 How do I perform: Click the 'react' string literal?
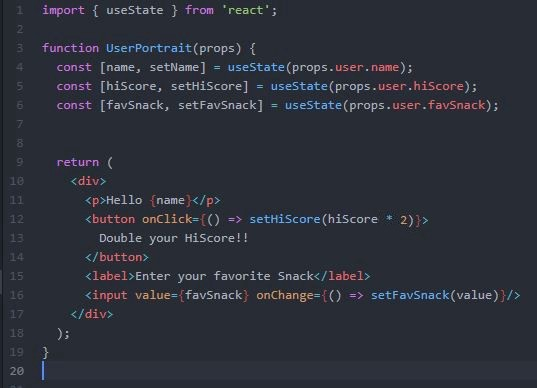click(x=246, y=10)
